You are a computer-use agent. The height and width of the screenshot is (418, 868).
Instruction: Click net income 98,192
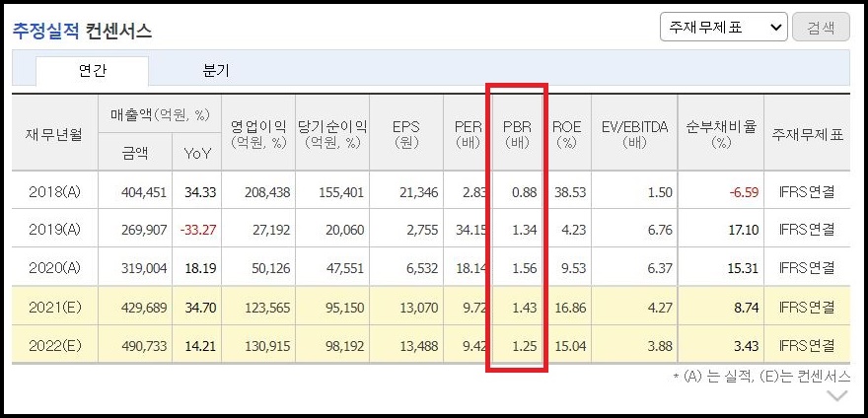click(x=345, y=347)
